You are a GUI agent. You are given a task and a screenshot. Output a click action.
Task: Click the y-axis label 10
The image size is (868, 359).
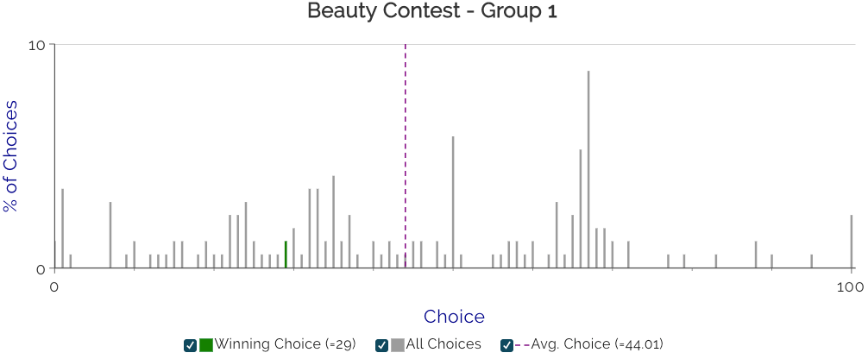38,44
